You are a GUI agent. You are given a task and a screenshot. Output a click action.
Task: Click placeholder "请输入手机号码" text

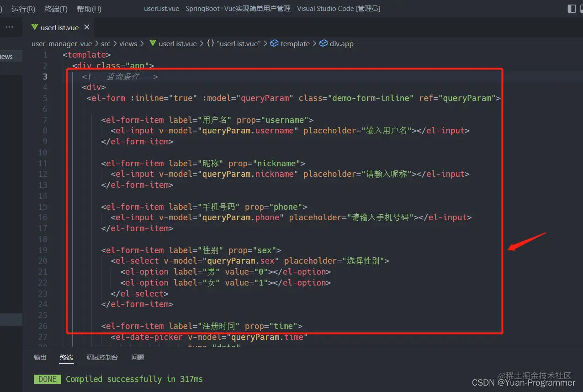(380, 217)
